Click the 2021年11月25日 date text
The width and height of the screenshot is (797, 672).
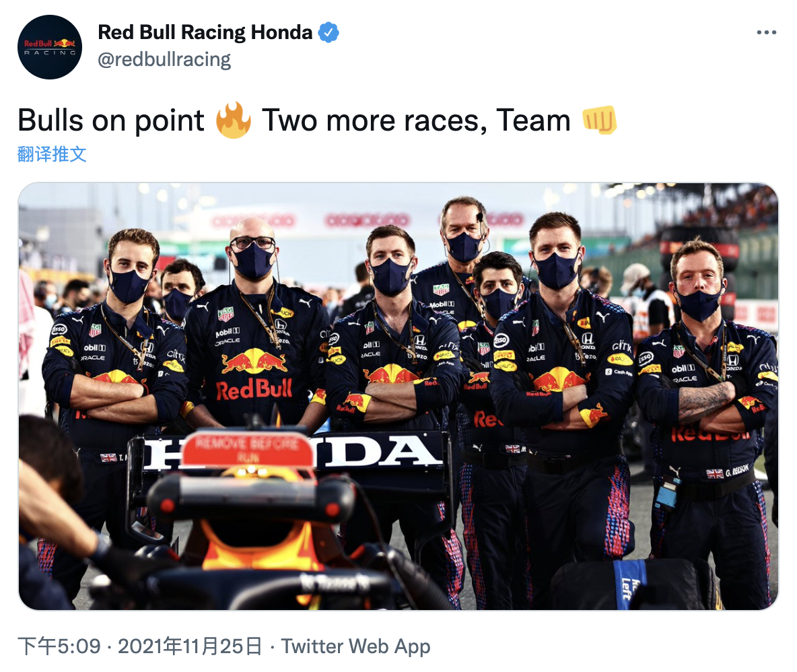click(x=190, y=647)
